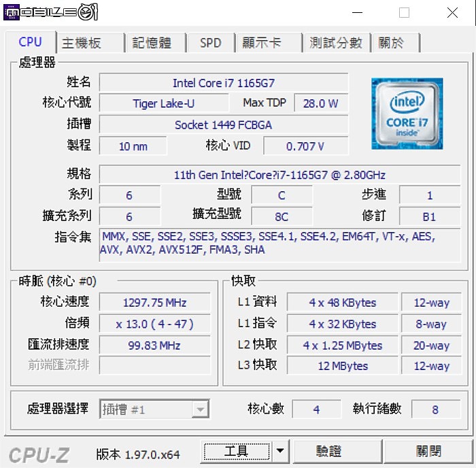Click the 型號 value C
The image size is (476, 468).
[x=282, y=195]
